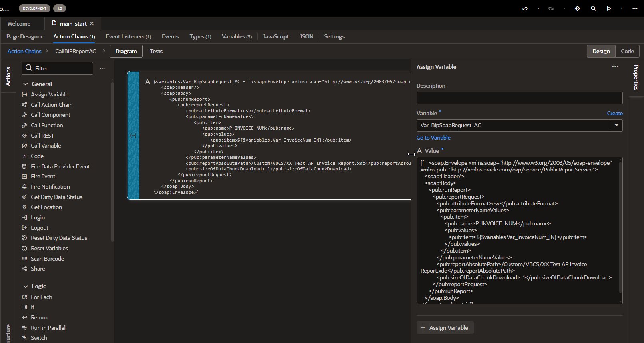Open the Settings tab
The height and width of the screenshot is (343, 644).
[334, 36]
